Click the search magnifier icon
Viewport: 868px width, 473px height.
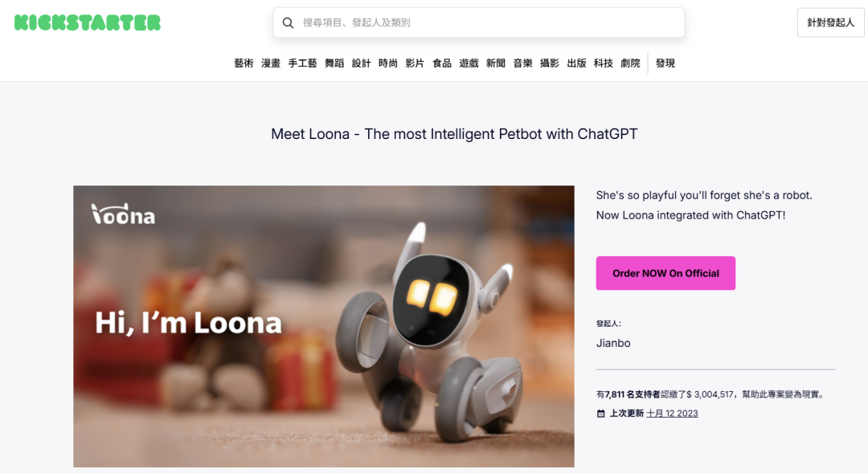point(288,23)
